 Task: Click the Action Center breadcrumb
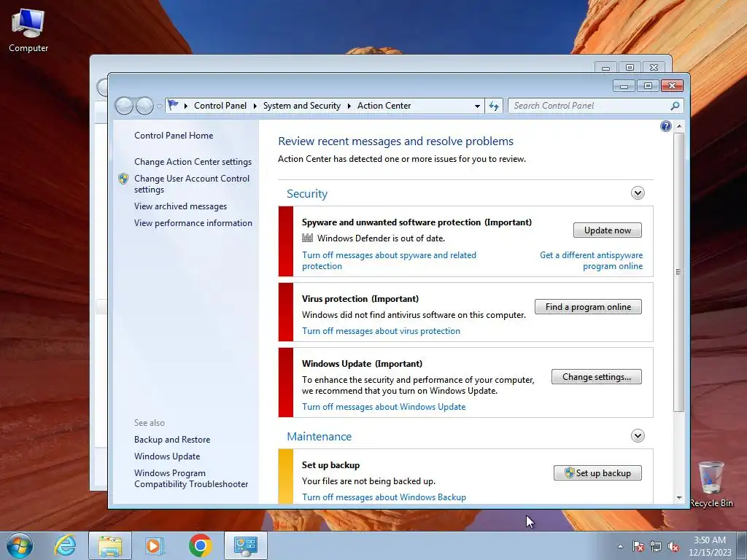click(384, 106)
